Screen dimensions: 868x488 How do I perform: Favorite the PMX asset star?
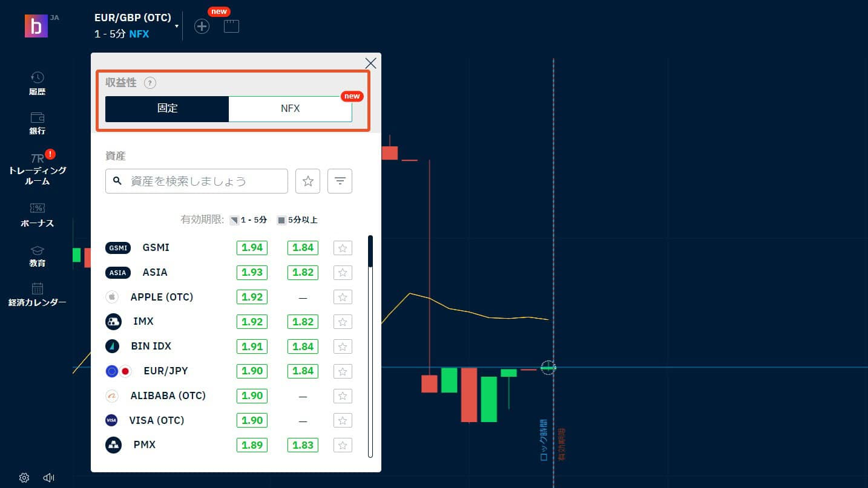pyautogui.click(x=343, y=446)
